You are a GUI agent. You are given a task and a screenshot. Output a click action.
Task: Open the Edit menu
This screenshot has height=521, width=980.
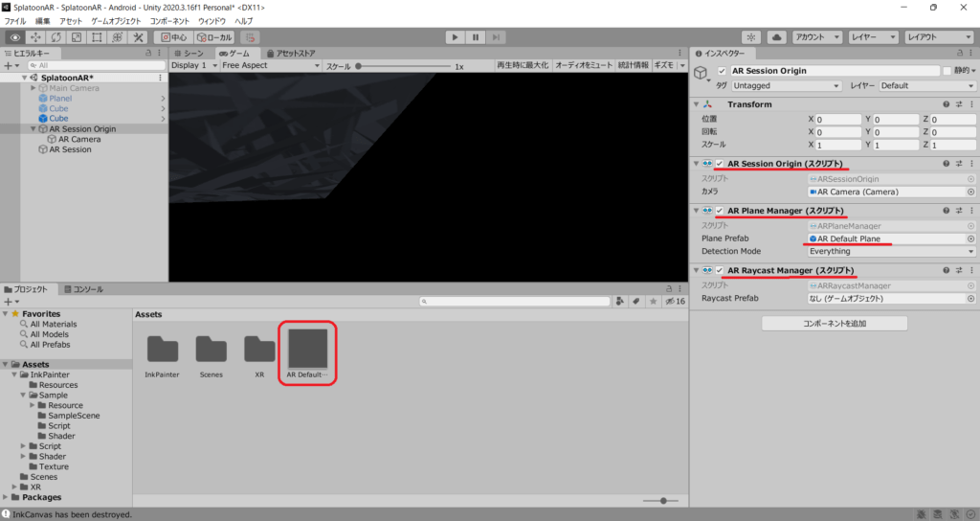click(x=42, y=21)
